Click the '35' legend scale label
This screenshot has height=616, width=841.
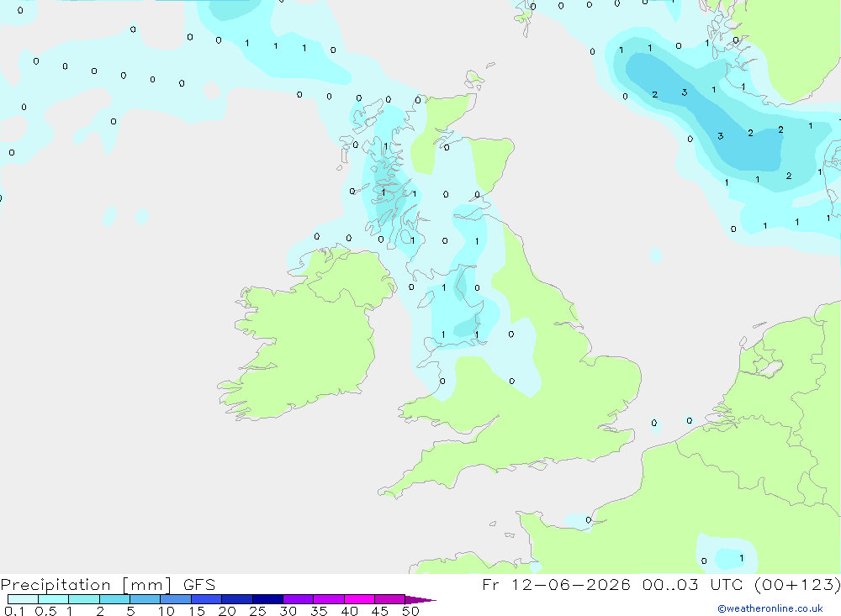coord(319,611)
